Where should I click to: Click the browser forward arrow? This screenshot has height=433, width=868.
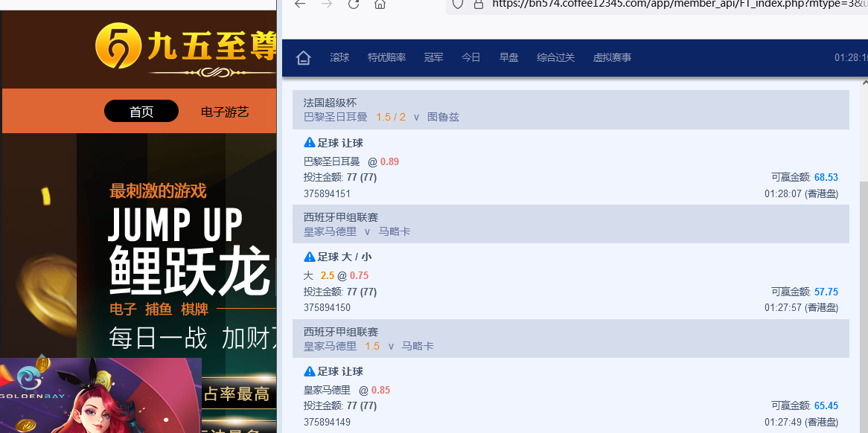tap(327, 4)
